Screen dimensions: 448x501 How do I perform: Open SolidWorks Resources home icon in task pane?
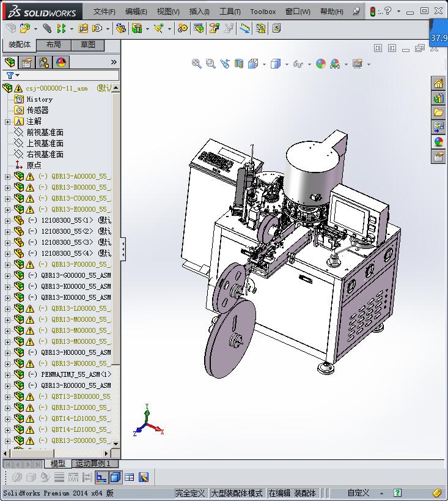pos(438,84)
